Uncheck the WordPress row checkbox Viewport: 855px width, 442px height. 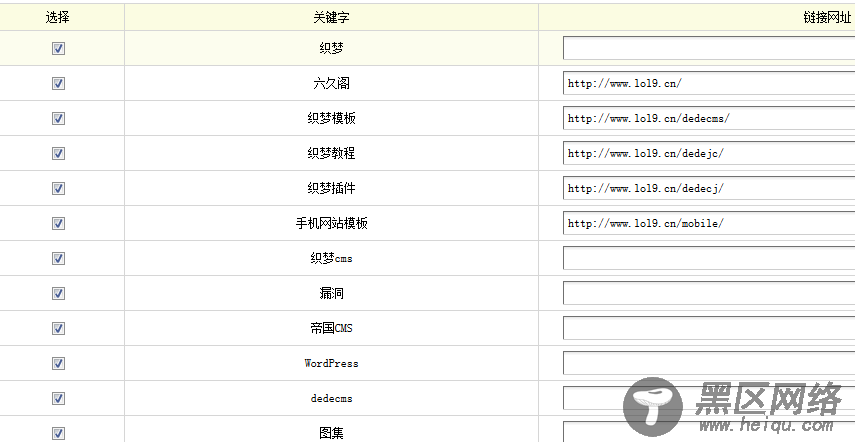[58, 364]
